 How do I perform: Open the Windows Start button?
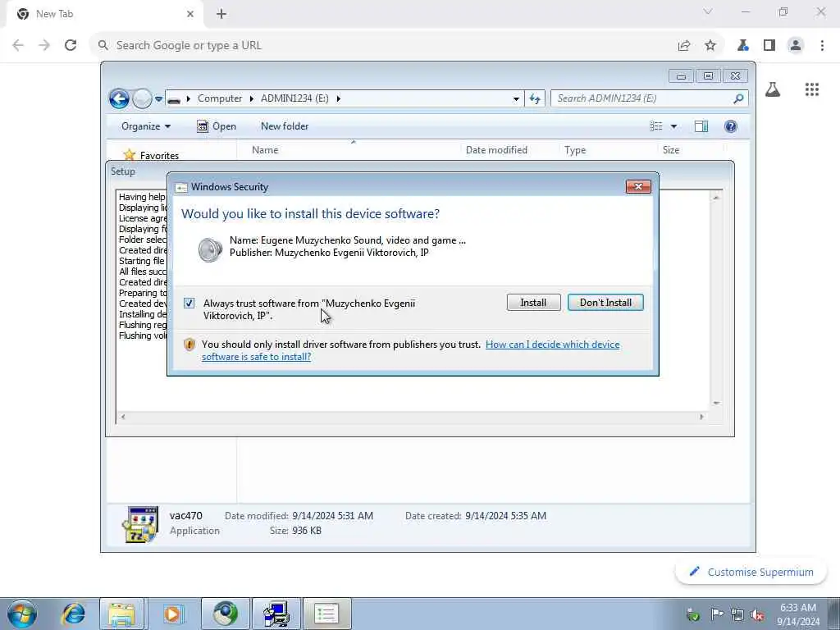22,614
